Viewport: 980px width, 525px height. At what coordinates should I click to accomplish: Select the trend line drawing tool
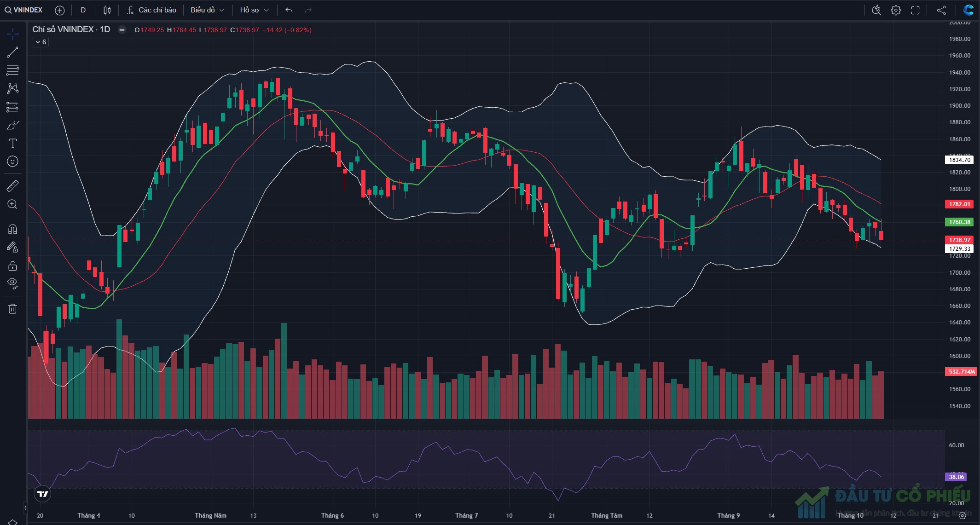click(13, 52)
